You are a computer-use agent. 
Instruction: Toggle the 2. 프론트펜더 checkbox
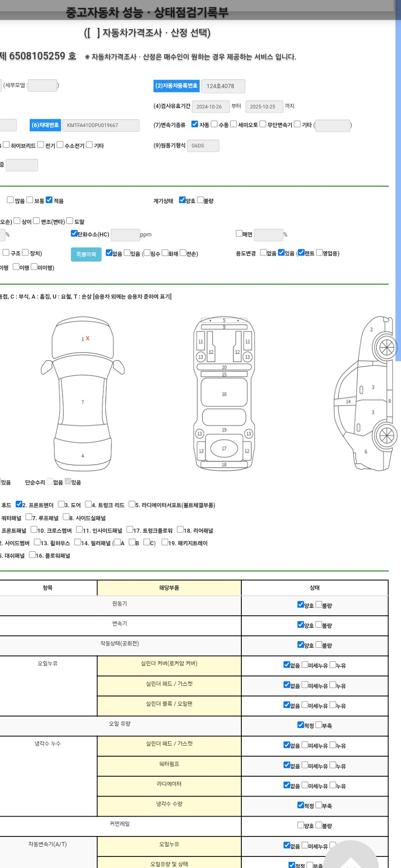[x=19, y=504]
